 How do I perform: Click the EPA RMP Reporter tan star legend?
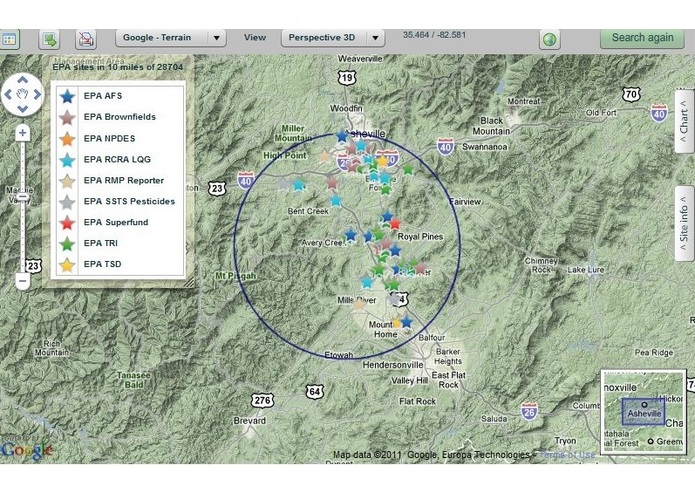(x=67, y=181)
